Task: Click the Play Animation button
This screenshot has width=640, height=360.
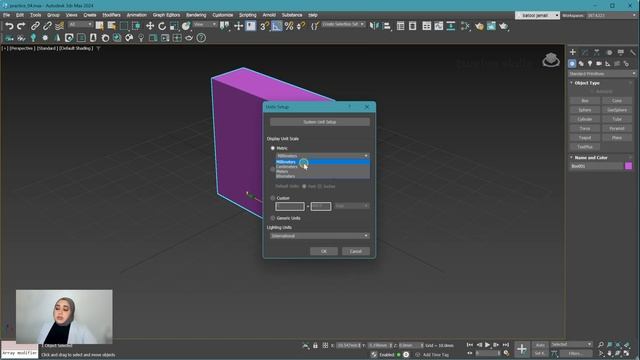Action: tap(487, 345)
